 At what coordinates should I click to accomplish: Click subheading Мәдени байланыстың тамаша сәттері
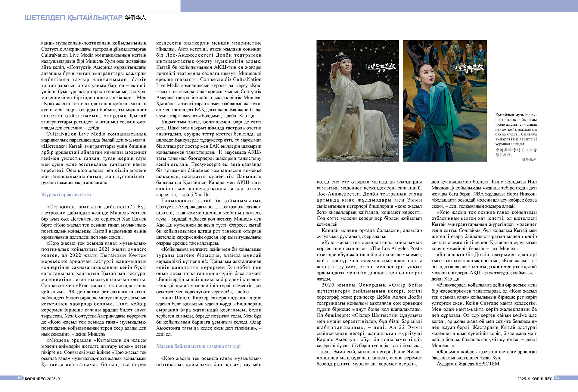click(198, 346)
